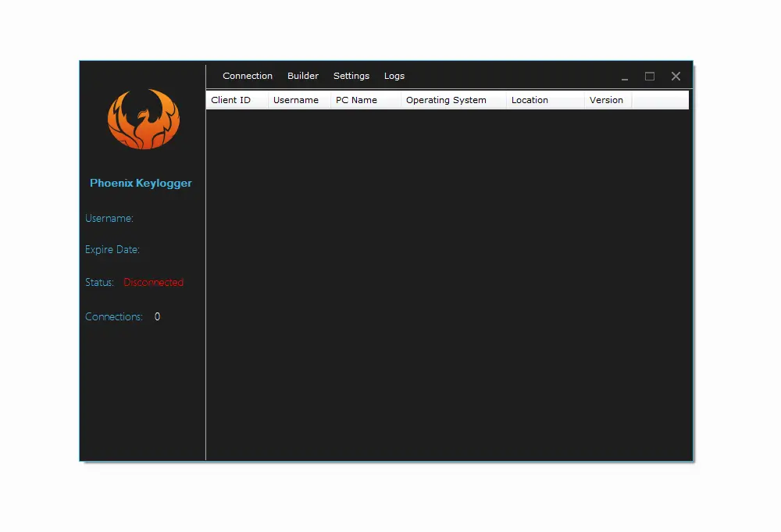Open the Settings menu
This screenshot has width=781, height=532.
click(351, 76)
